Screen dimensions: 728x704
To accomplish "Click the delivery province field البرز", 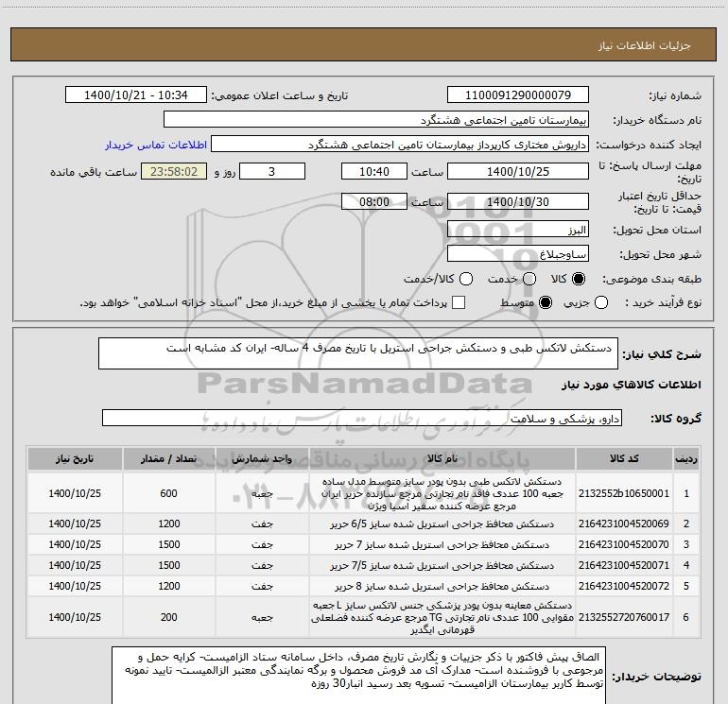I will [518, 230].
